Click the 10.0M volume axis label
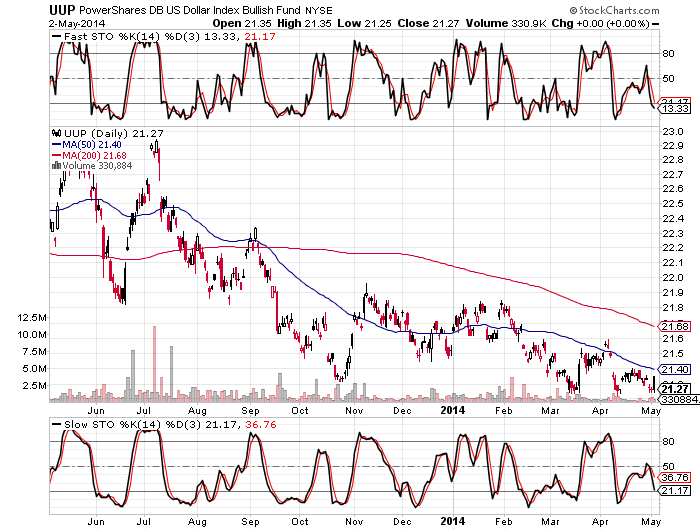 coord(32,335)
